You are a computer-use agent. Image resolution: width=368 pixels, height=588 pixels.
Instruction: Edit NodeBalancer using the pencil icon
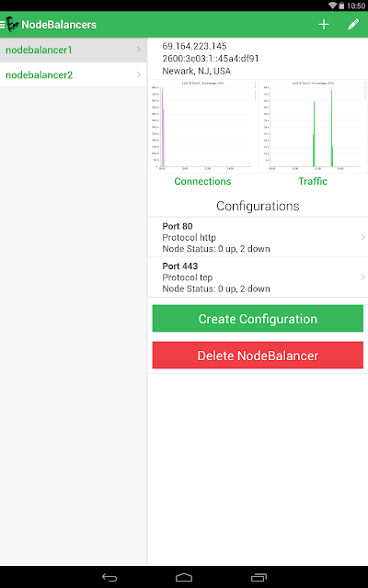coord(353,25)
